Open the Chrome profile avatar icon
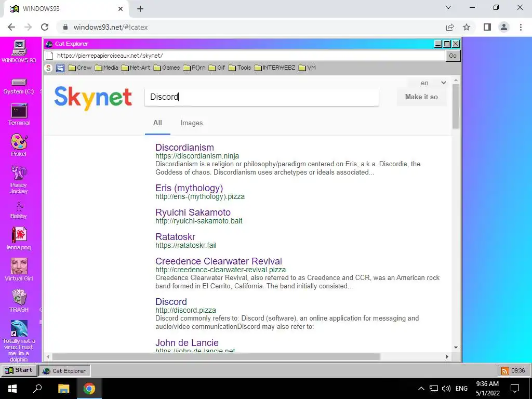This screenshot has height=399, width=532. 504,27
